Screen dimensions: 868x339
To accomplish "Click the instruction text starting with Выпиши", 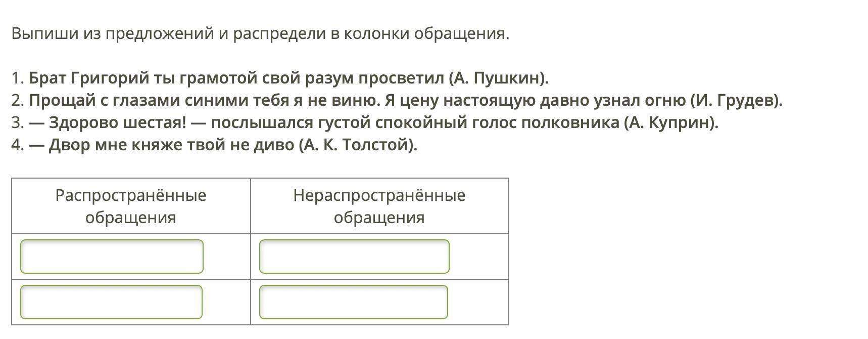I will tap(260, 34).
